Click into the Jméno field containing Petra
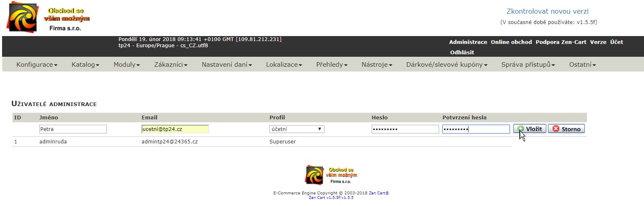 pos(73,129)
